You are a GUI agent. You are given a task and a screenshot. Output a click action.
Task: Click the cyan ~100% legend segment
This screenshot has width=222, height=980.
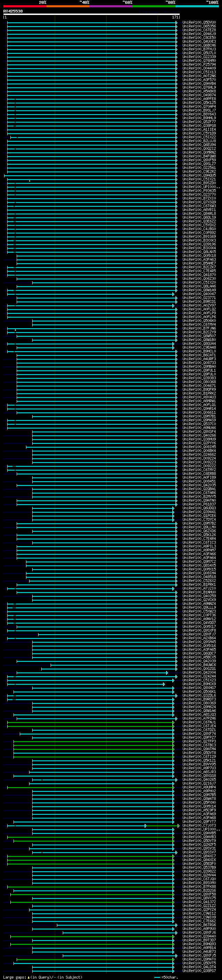(197, 6)
